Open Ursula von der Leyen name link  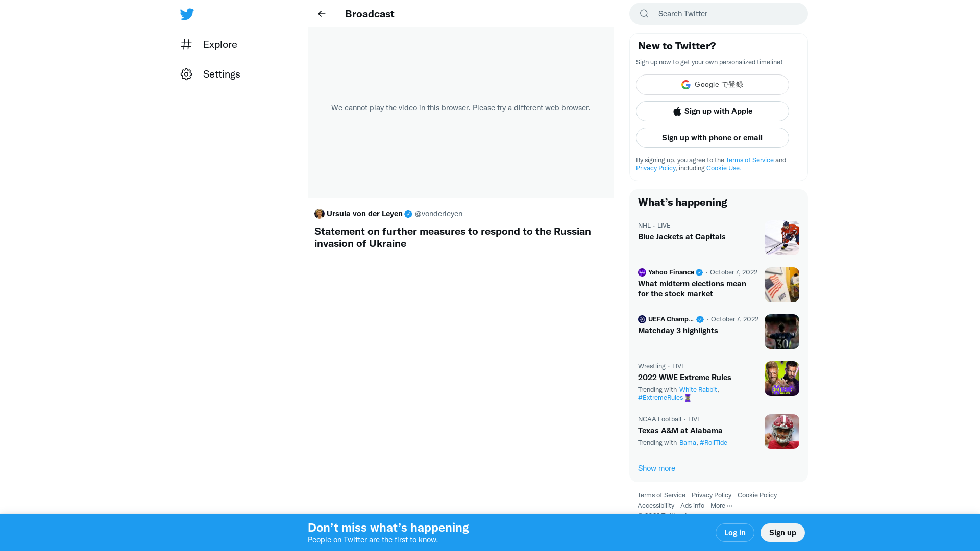point(364,214)
